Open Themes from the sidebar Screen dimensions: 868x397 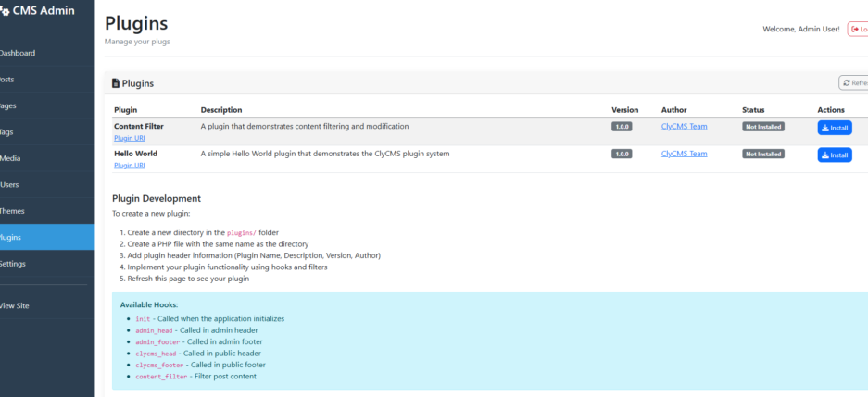(x=13, y=211)
